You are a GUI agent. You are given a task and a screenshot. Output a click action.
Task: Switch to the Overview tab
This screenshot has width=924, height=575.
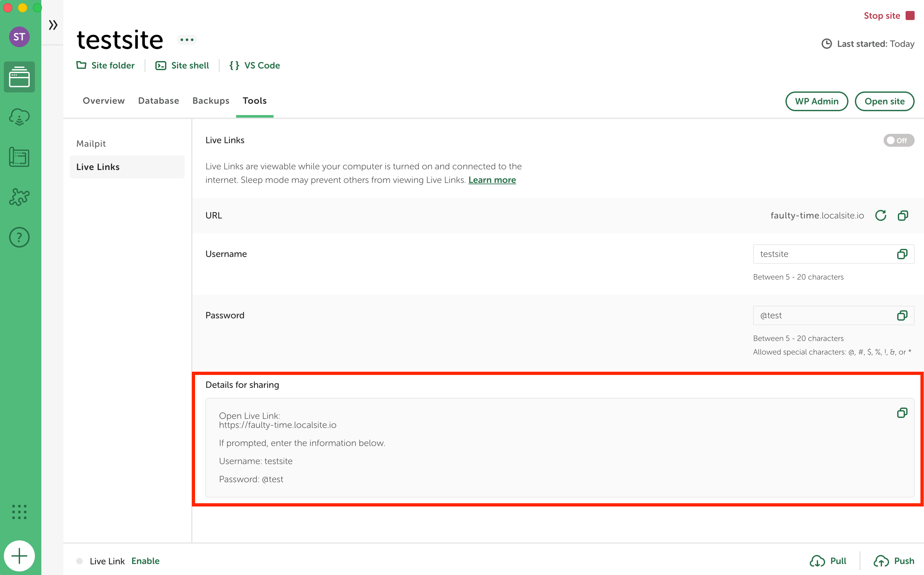[104, 101]
